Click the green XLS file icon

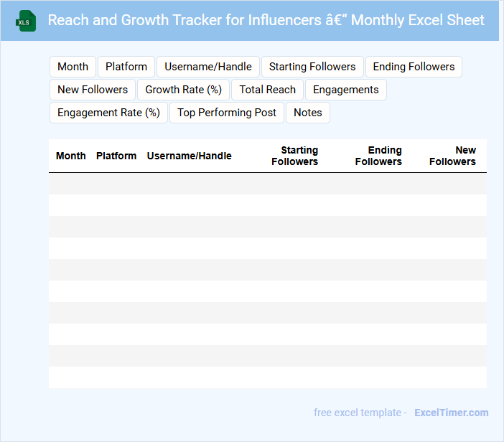(27, 21)
